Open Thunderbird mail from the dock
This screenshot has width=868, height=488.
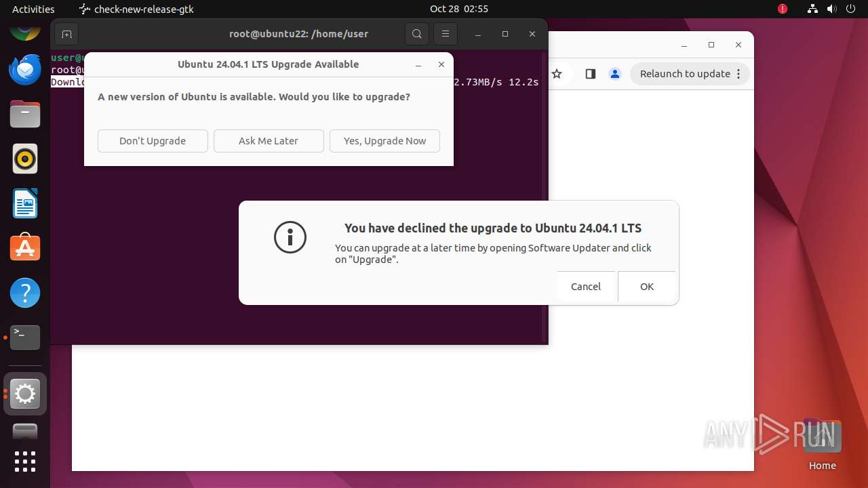25,69
